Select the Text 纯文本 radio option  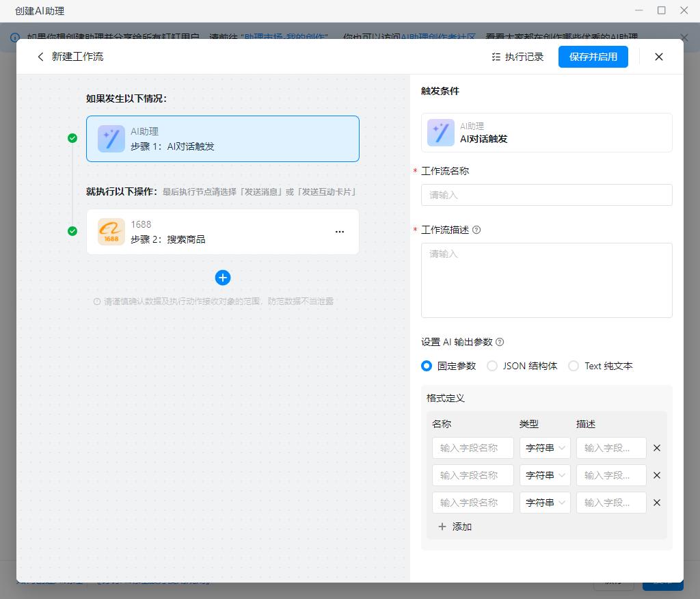(574, 366)
